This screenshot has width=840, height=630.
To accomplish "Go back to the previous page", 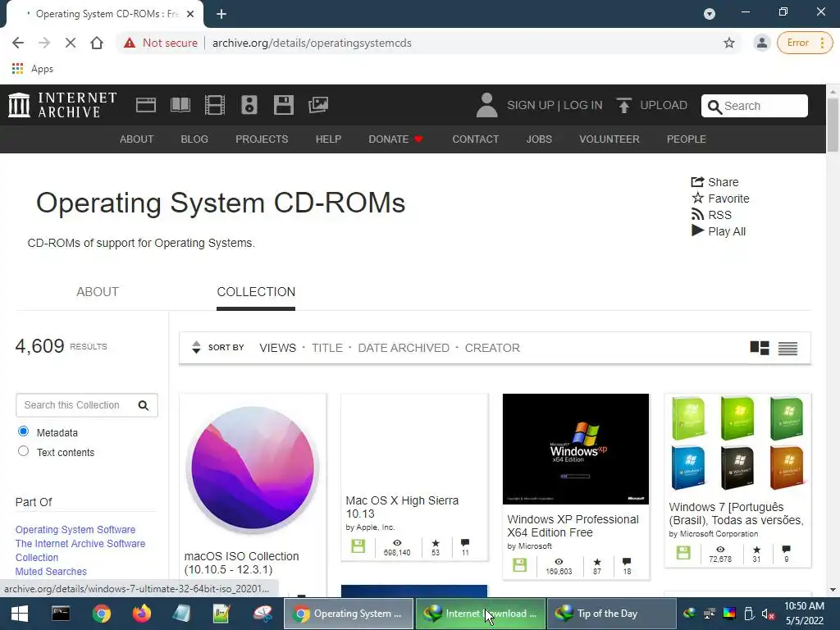I will [x=18, y=43].
